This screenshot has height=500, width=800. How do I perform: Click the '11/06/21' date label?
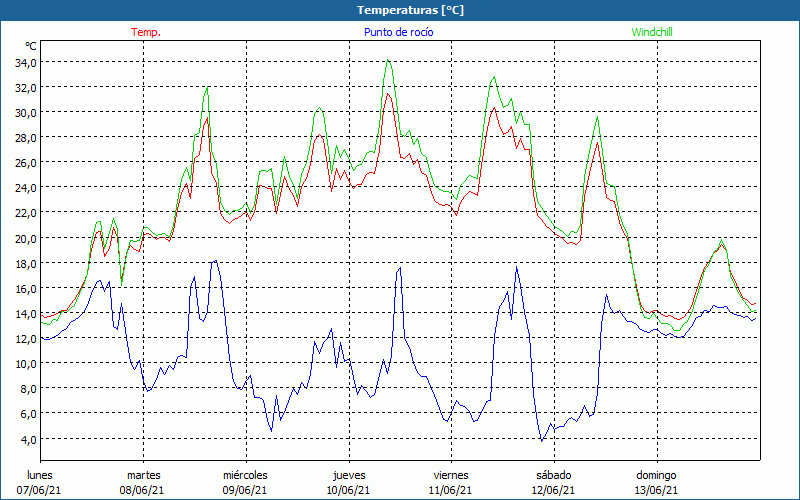click(x=451, y=490)
